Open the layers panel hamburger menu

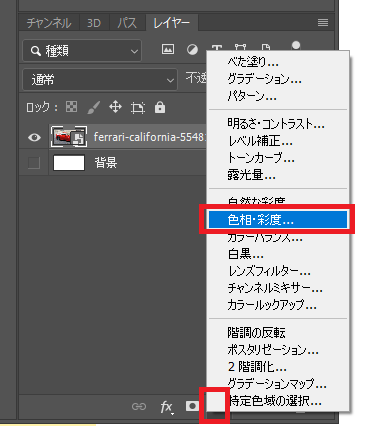coord(323,23)
